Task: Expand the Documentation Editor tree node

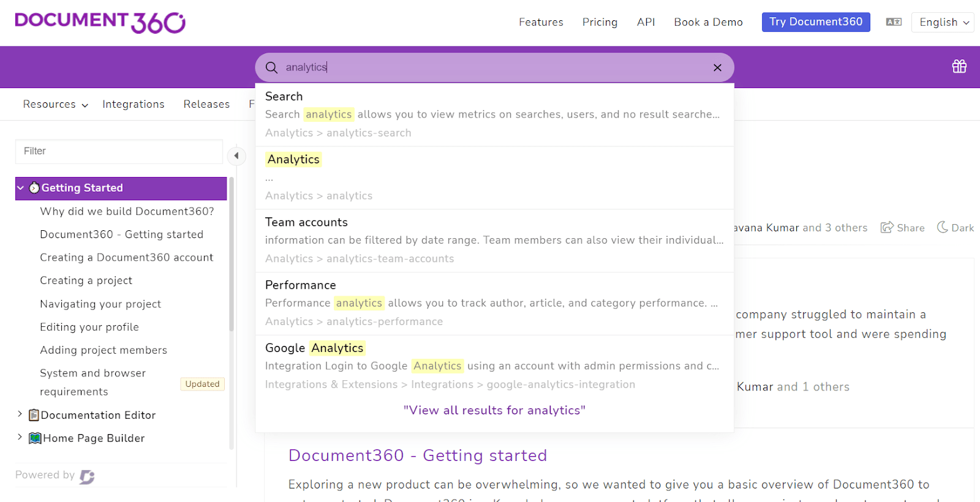Action: pos(20,414)
